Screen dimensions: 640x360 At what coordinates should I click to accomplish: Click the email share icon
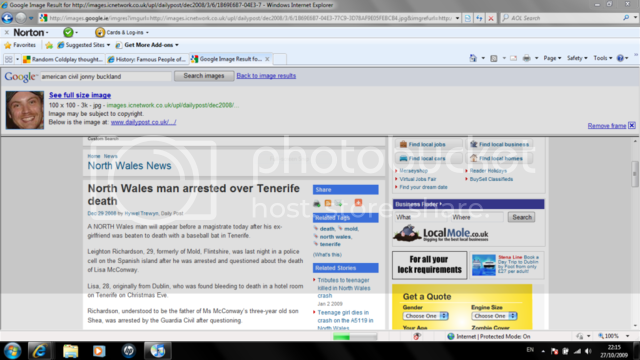pos(338,203)
